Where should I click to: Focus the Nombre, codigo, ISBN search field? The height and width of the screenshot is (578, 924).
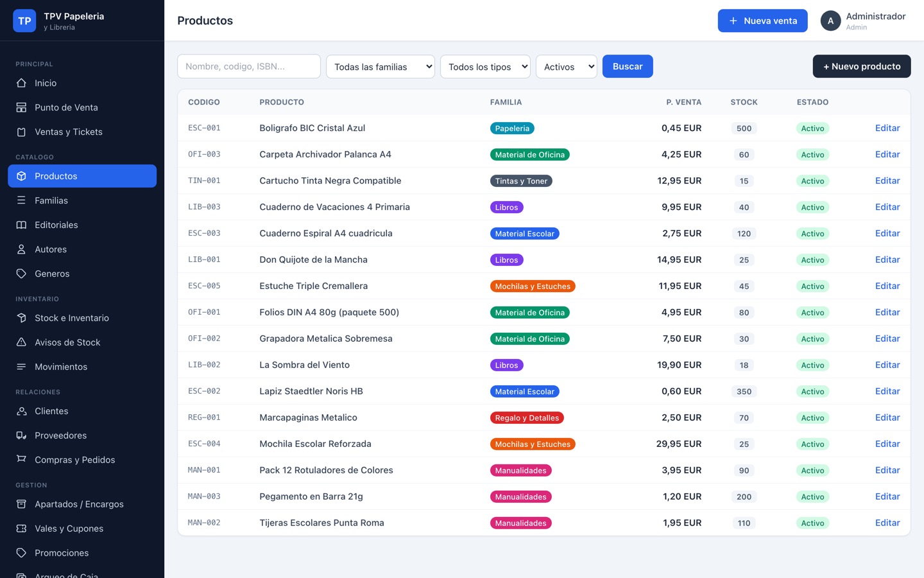[249, 66]
